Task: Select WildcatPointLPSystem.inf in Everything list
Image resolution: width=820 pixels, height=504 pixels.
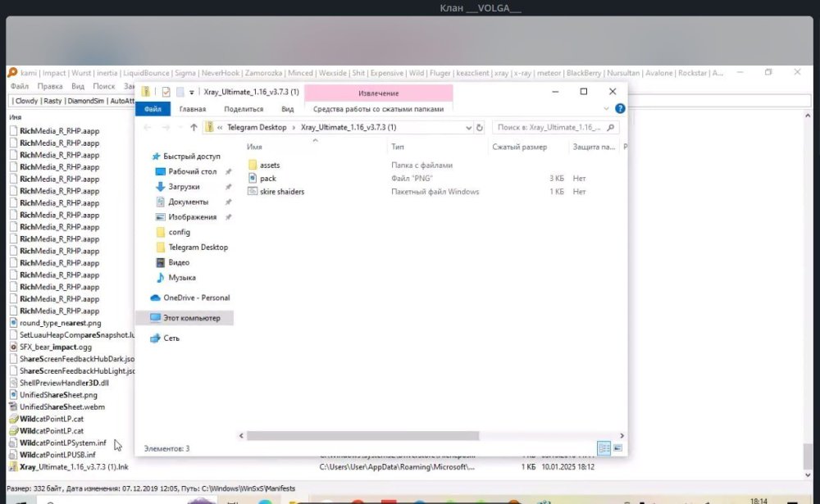Action: pos(63,443)
